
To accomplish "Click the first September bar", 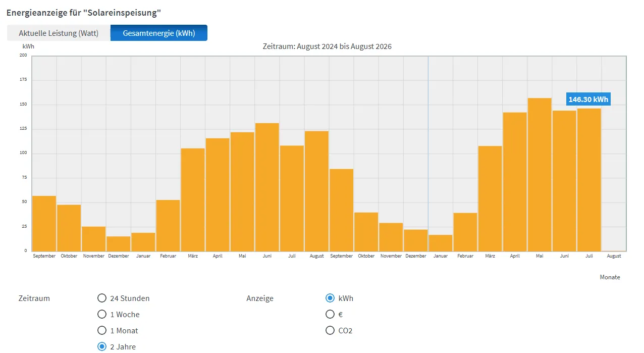I will point(44,224).
